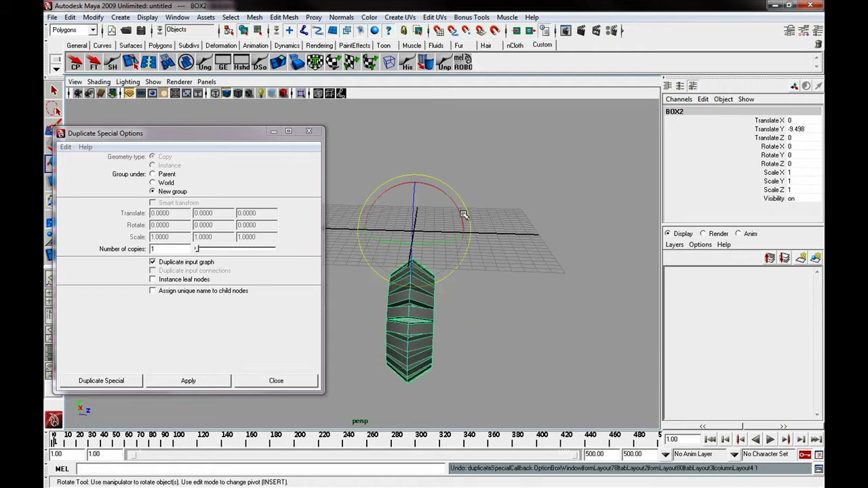This screenshot has height=488, width=868.
Task: Click the MEL command line input field
Action: tap(261, 469)
